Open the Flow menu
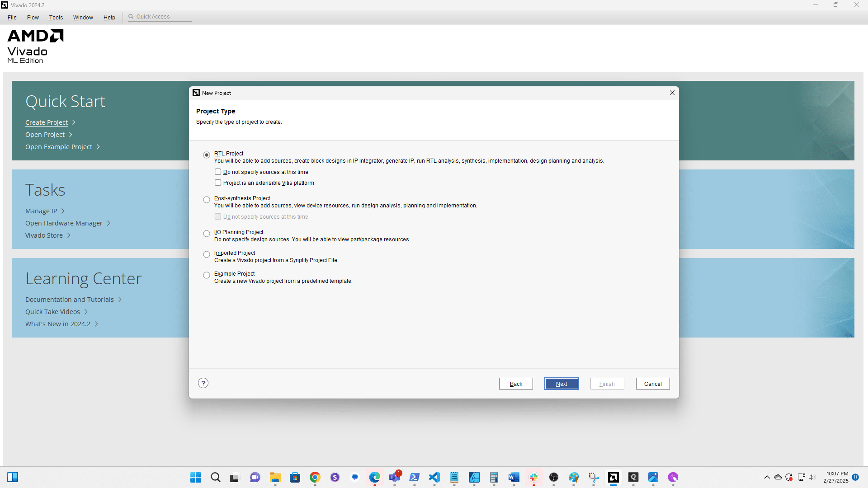Viewport: 868px width, 488px height. pos(33,18)
